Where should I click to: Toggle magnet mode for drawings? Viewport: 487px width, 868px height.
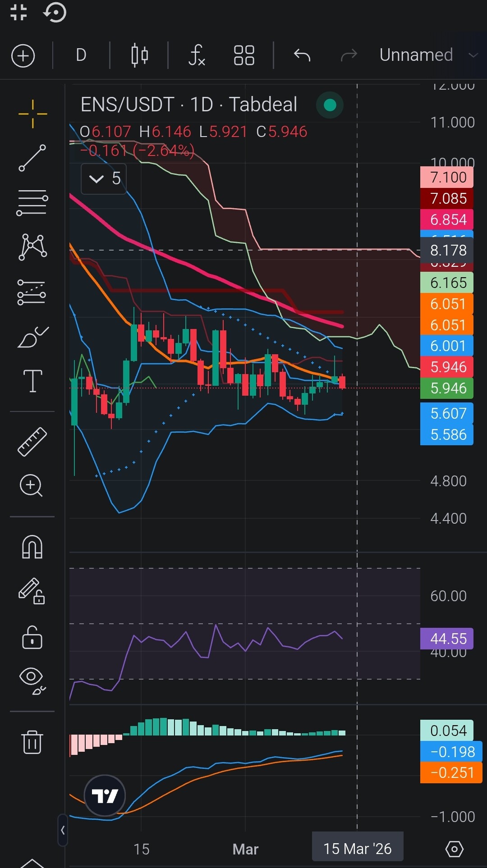click(32, 547)
